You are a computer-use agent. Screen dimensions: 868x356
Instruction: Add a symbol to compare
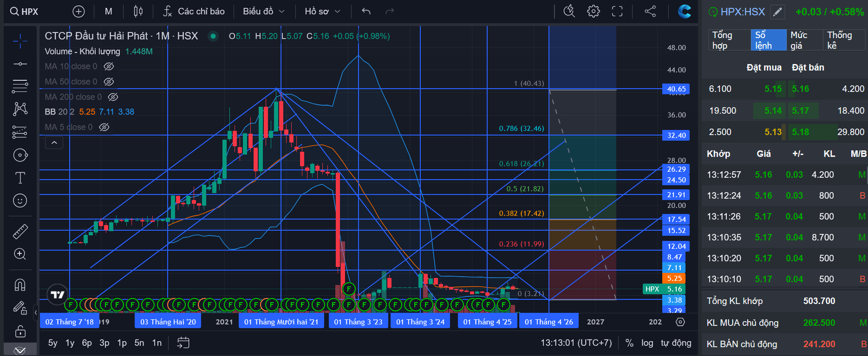(x=79, y=12)
